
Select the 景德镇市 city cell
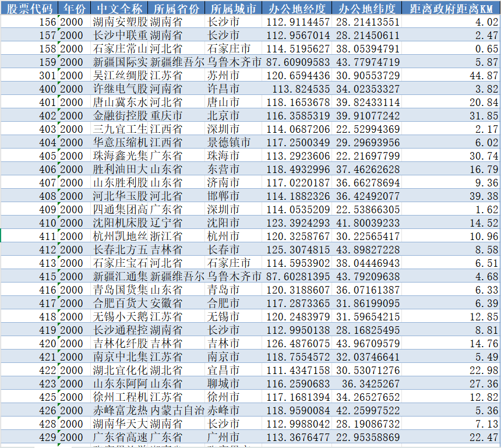(229, 143)
